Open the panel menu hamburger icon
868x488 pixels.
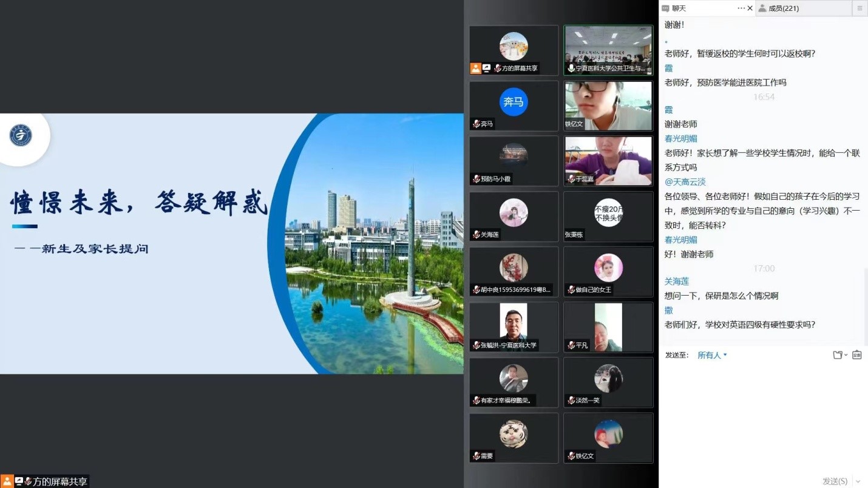coord(860,8)
